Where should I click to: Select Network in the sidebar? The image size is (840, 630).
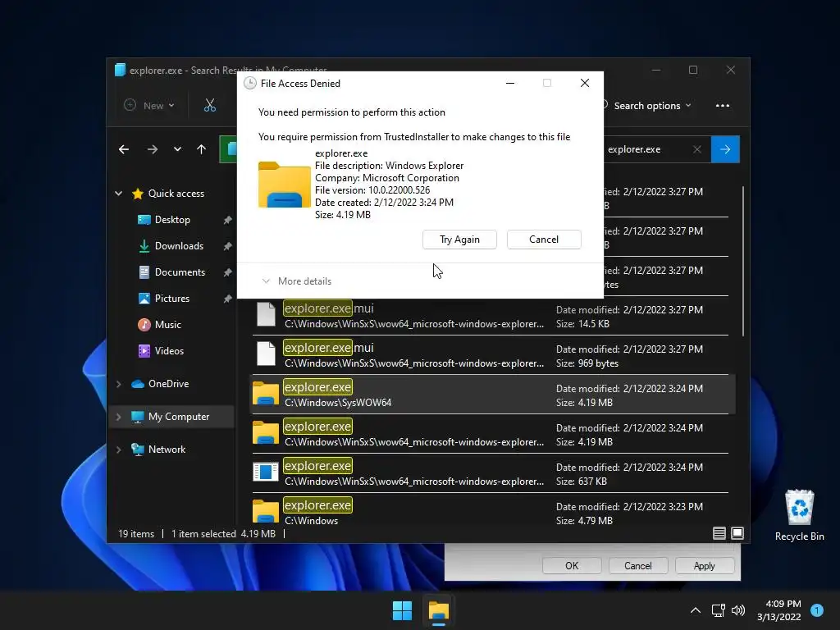(167, 450)
